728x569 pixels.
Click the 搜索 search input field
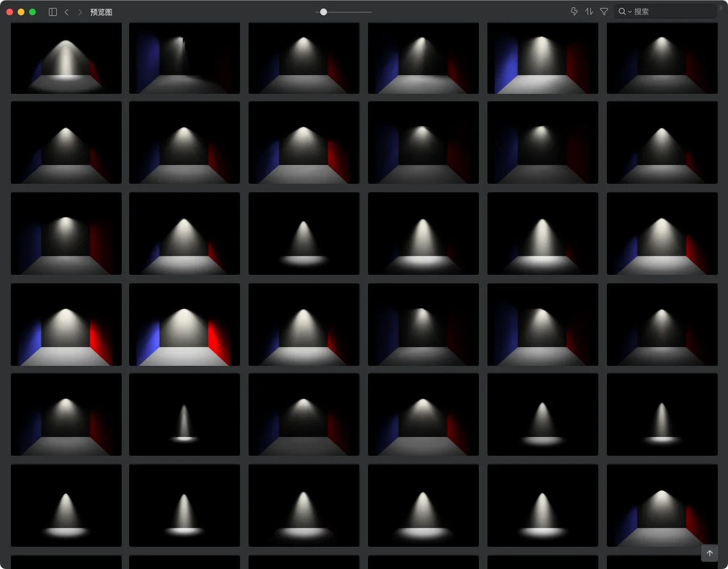point(671,11)
